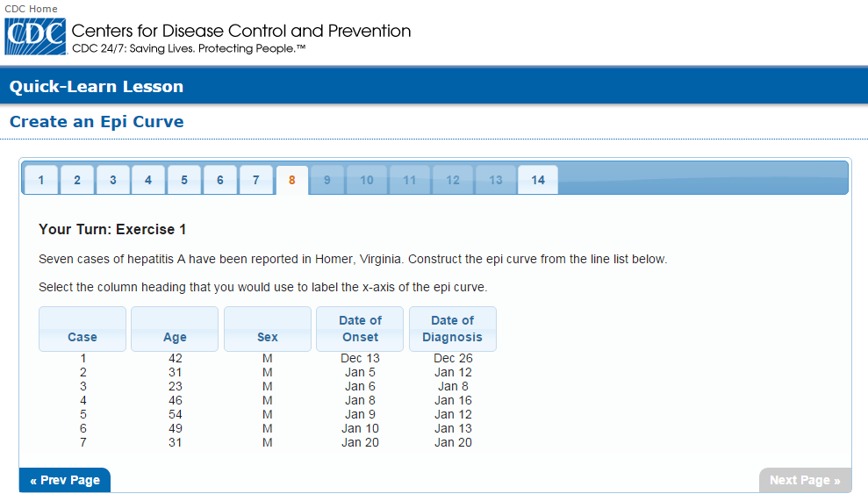The image size is (868, 501).
Task: Select the active tab 8
Action: 291,180
